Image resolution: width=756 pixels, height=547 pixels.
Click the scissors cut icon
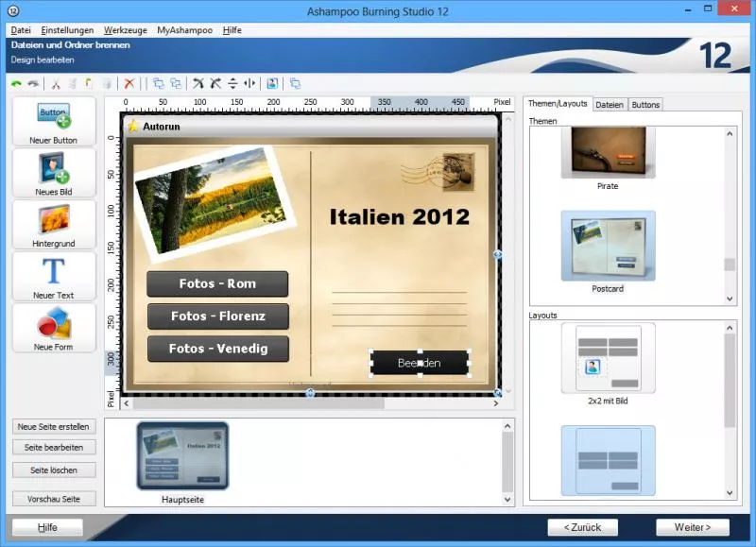pos(56,84)
